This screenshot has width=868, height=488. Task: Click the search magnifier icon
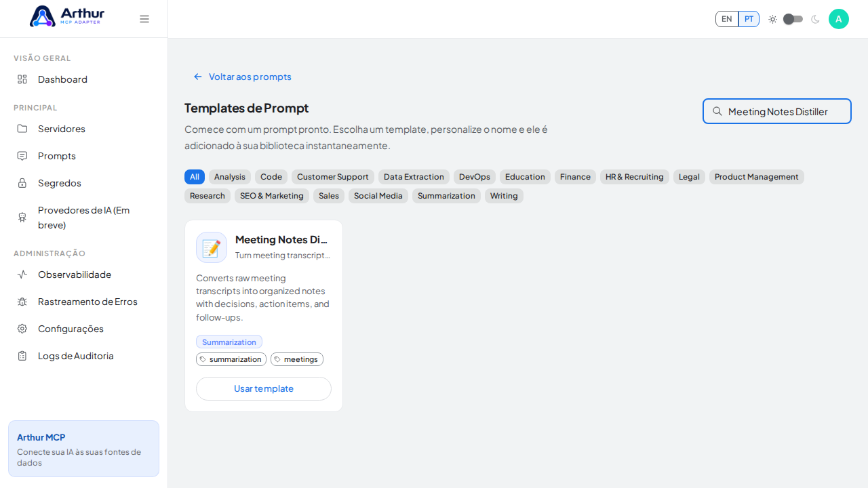tap(717, 111)
